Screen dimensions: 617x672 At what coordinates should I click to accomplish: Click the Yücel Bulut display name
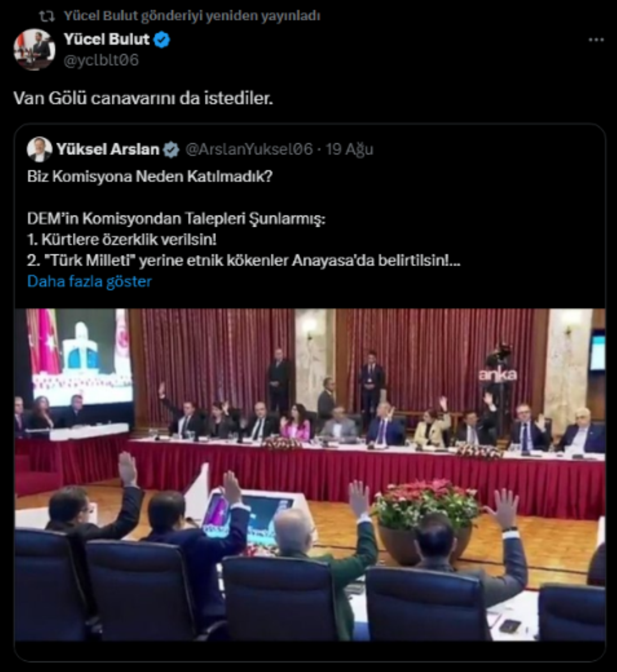click(x=107, y=39)
